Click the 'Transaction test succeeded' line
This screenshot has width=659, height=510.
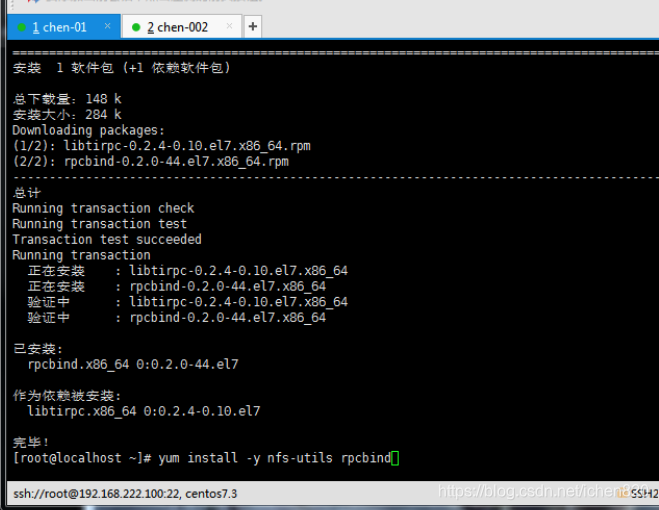107,239
